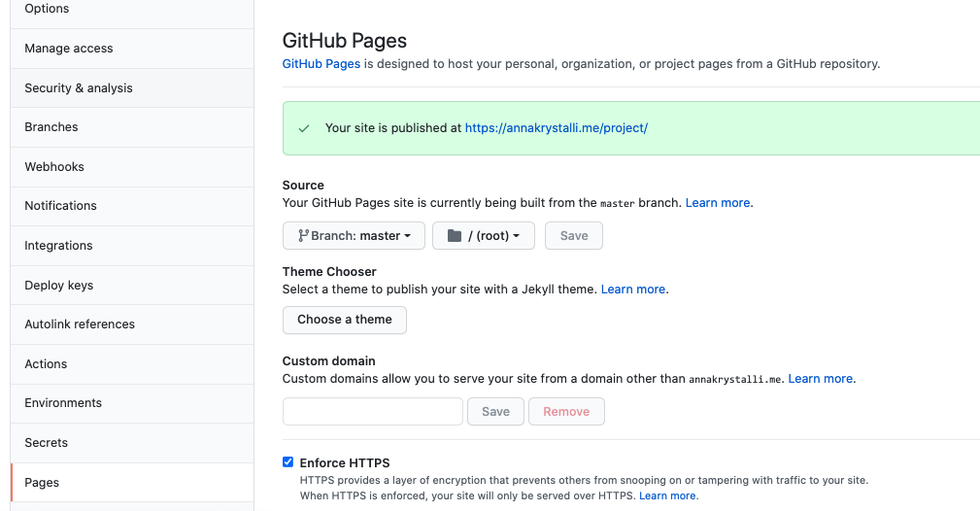Image resolution: width=980 pixels, height=511 pixels.
Task: Click the Custom domain heading
Action: pos(328,360)
